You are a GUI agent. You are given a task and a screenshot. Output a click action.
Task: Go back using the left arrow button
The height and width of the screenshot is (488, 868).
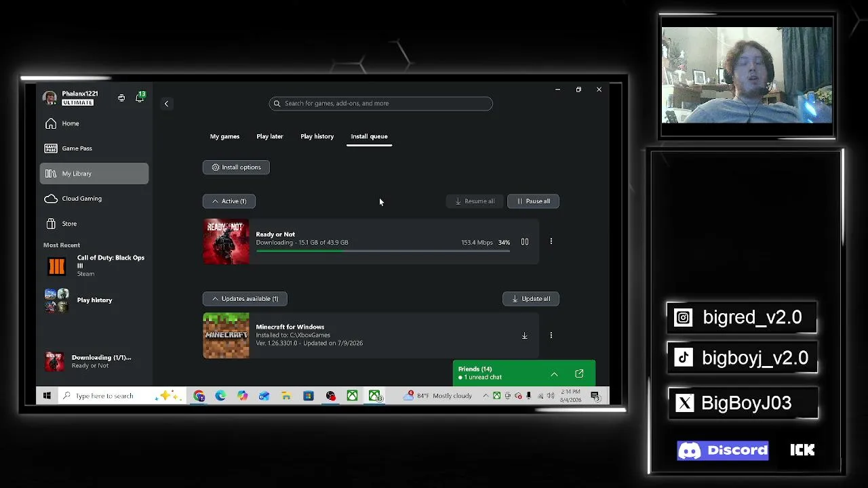pos(166,104)
